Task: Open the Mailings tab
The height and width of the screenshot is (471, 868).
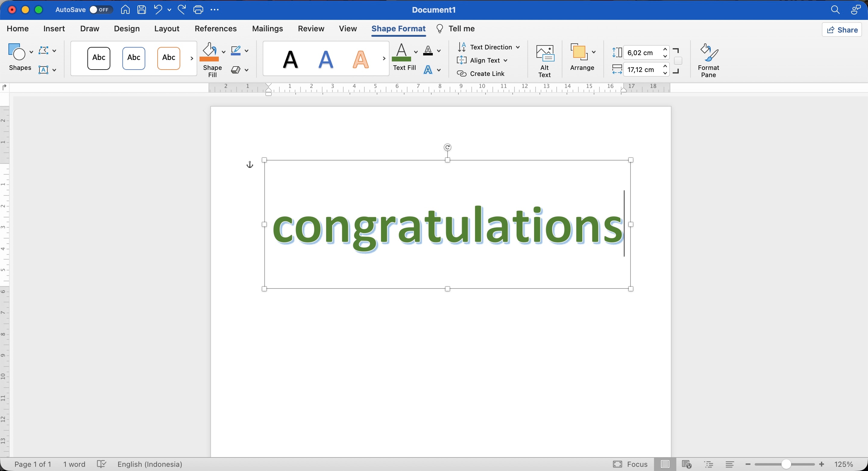Action: click(x=268, y=29)
